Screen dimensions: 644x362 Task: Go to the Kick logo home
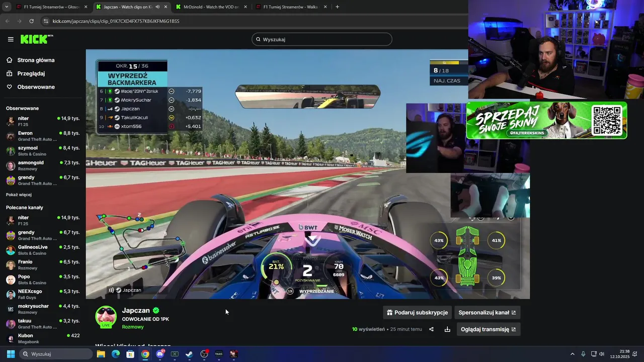coord(37,39)
